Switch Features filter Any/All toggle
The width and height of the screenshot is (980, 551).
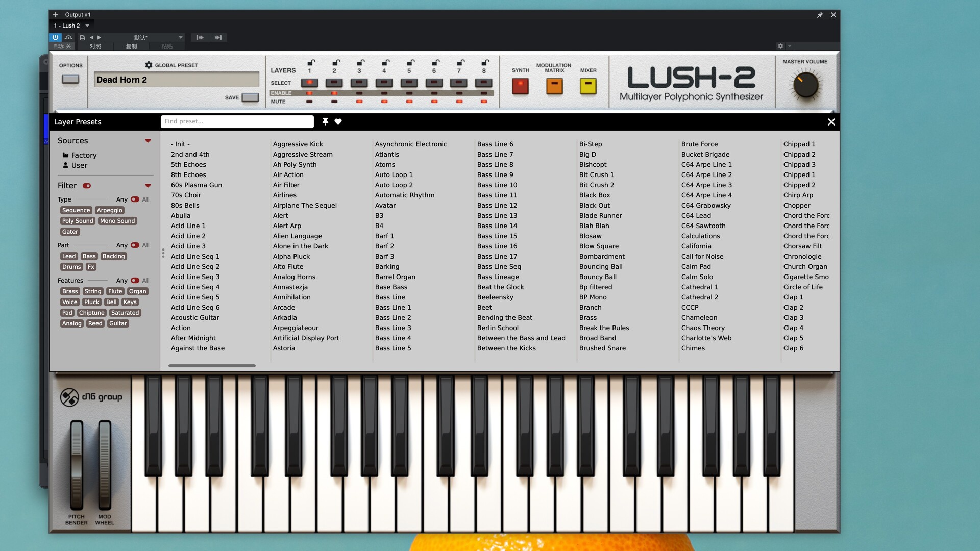point(135,281)
